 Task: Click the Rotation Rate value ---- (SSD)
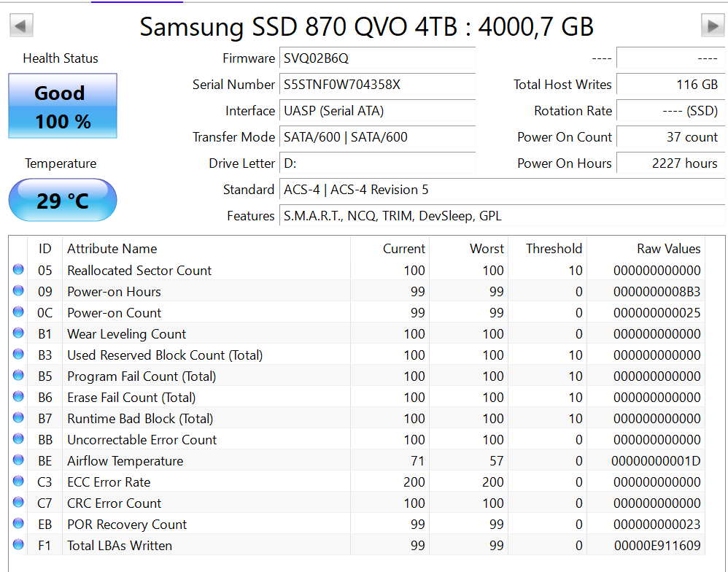pos(670,111)
